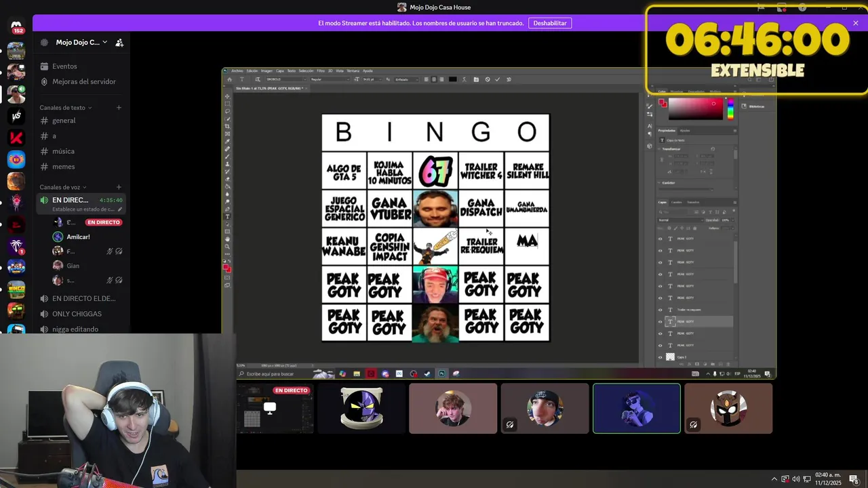Open the Enfocado anti-aliasing dropdown
The width and height of the screenshot is (868, 488).
[407, 79]
